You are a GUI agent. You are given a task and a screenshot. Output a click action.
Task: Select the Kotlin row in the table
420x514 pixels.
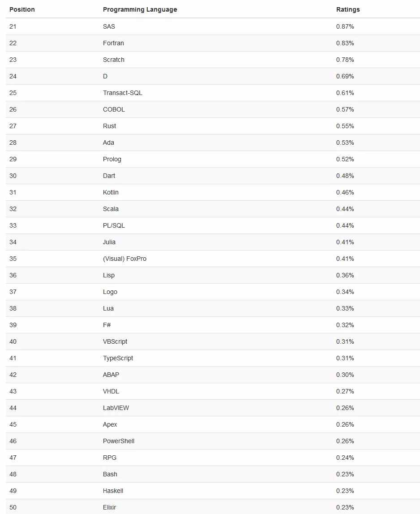(x=213, y=192)
